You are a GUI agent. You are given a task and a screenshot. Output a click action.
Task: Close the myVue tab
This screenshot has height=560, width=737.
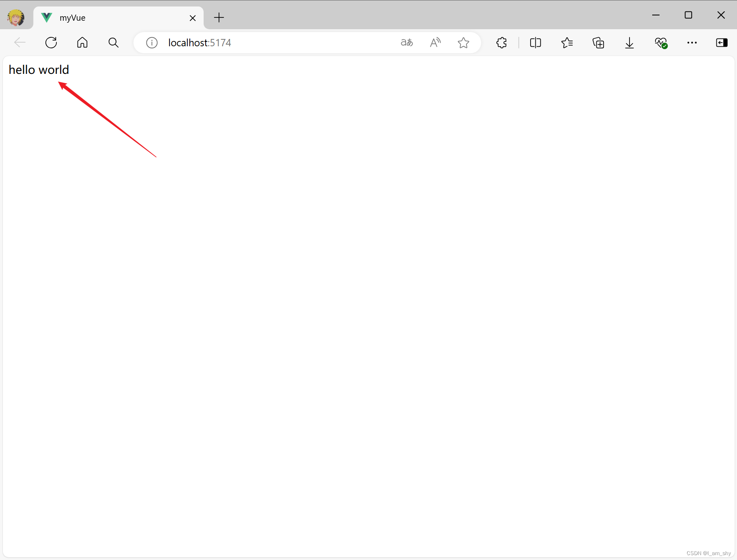[x=193, y=18]
